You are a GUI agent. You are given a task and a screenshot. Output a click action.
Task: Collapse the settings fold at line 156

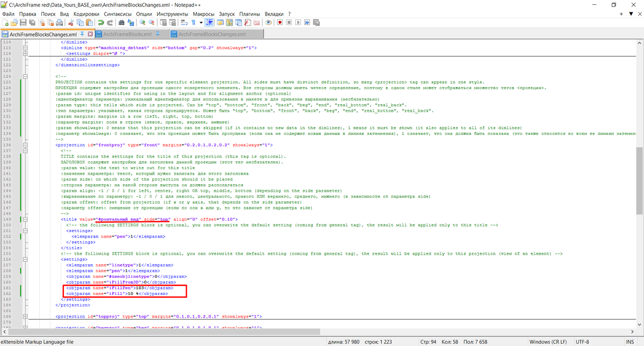[x=25, y=259]
